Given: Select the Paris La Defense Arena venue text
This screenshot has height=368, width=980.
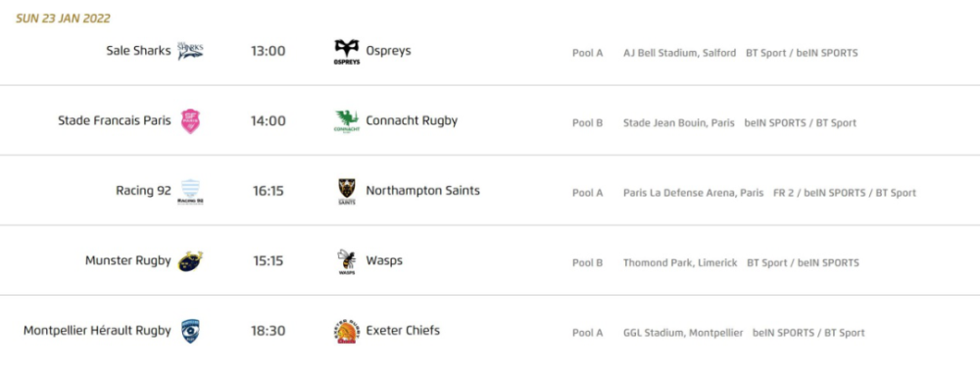Looking at the screenshot, I should tap(693, 193).
